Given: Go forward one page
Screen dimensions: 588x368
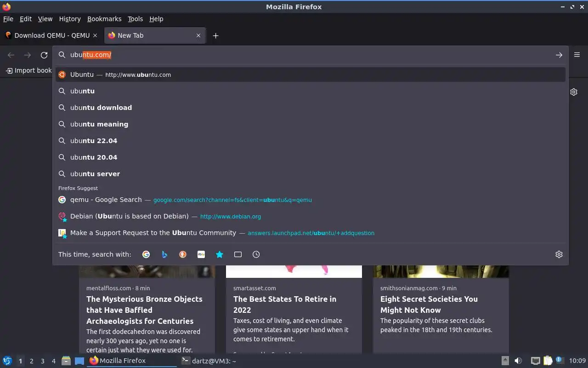Looking at the screenshot, I should (28, 55).
